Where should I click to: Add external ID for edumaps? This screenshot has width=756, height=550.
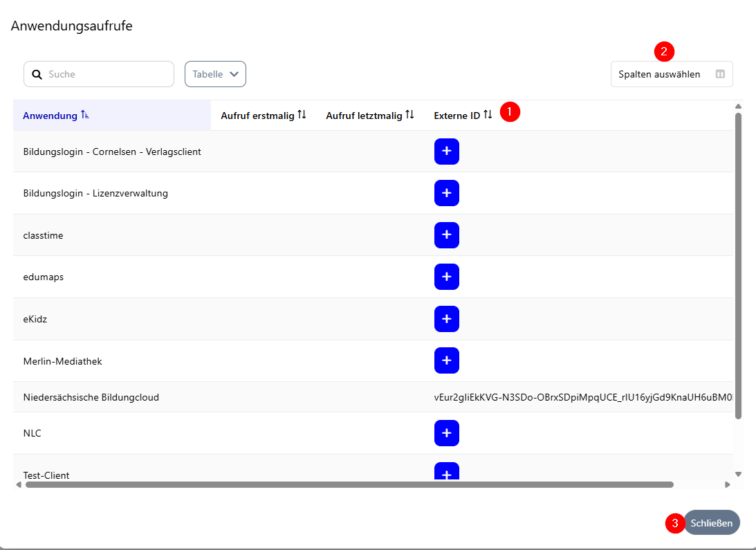click(446, 277)
